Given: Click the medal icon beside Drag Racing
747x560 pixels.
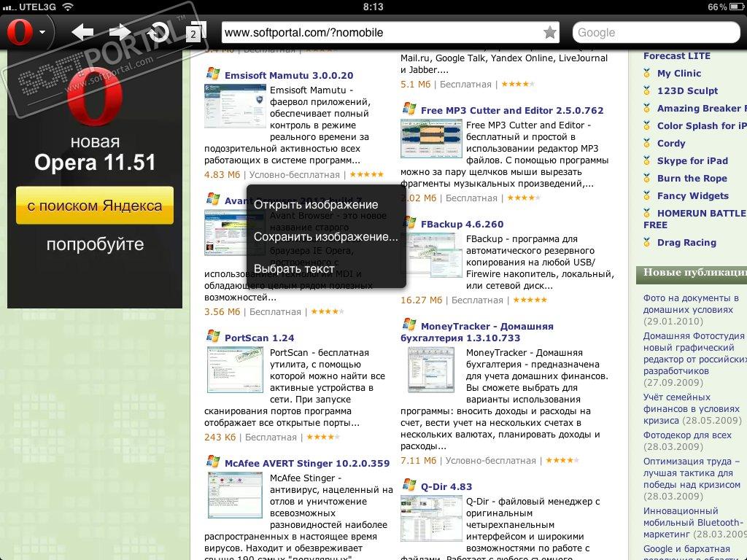Looking at the screenshot, I should click(646, 242).
